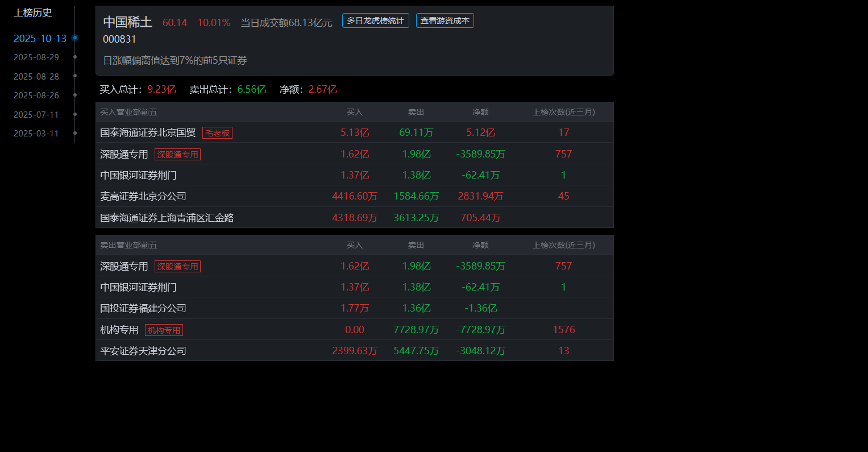Image resolution: width=868 pixels, height=452 pixels.
Task: Click listing count 13
Action: pos(564,351)
